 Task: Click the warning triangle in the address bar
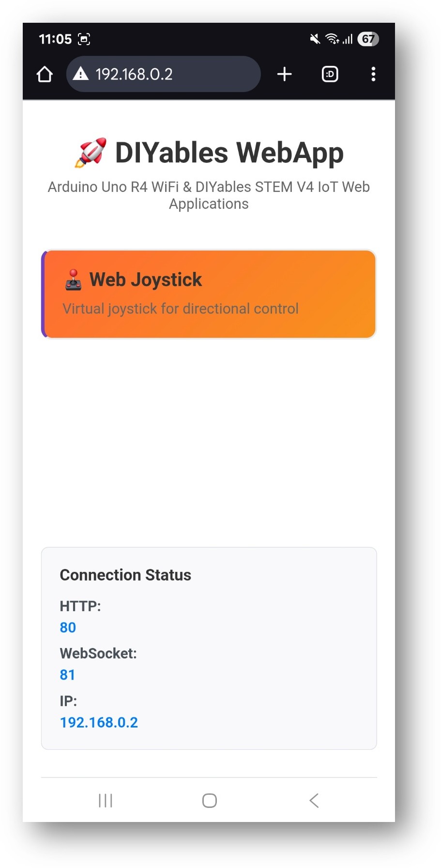(81, 74)
